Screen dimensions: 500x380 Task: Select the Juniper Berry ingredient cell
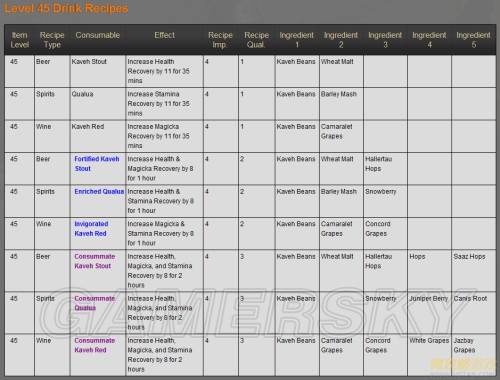tap(429, 312)
